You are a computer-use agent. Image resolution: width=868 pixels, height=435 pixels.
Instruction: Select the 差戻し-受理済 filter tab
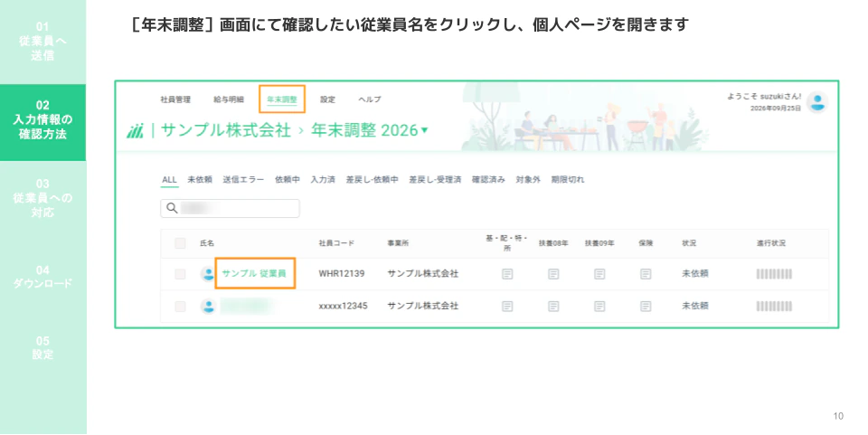[435, 180]
